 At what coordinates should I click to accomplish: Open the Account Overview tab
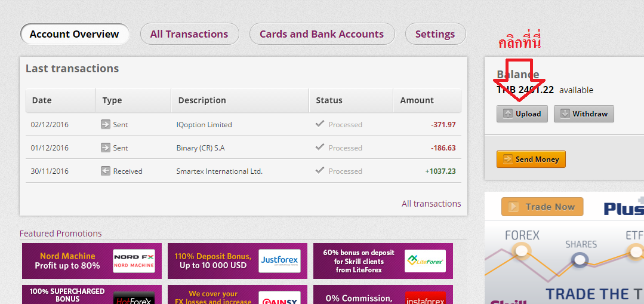pos(75,34)
